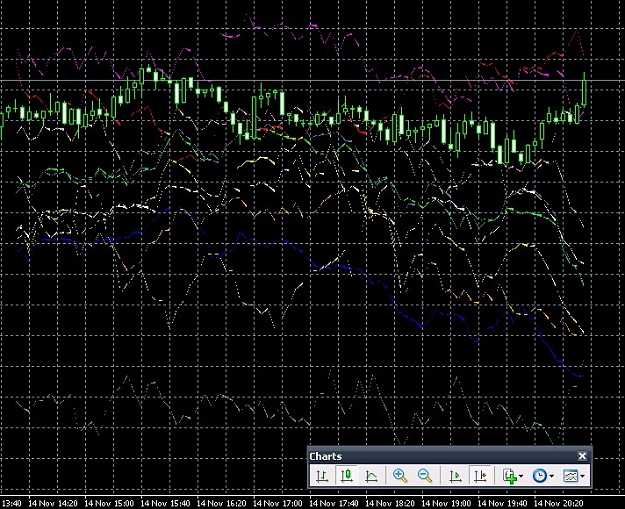
Task: Click the 14 Nov 18:20 time label
Action: 390,503
